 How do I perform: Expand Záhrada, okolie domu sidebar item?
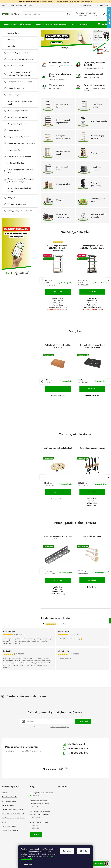[5, 204]
